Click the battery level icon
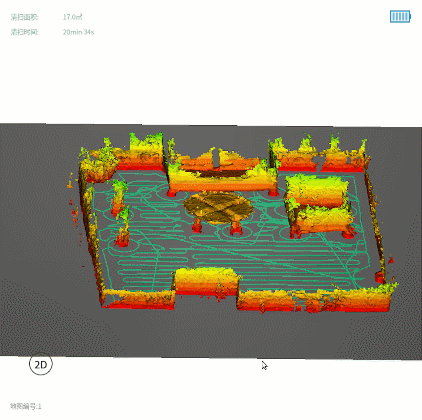This screenshot has height=420, width=422. [x=400, y=16]
